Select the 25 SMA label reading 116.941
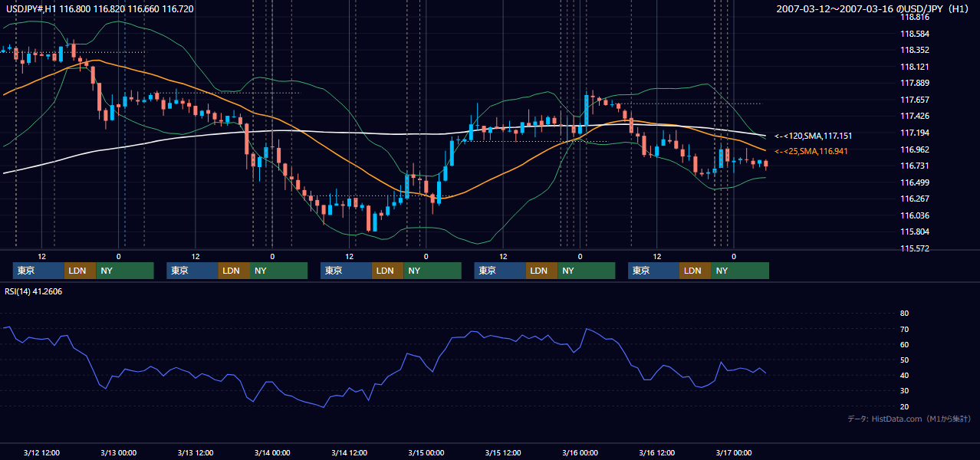980x460 pixels. (x=811, y=152)
